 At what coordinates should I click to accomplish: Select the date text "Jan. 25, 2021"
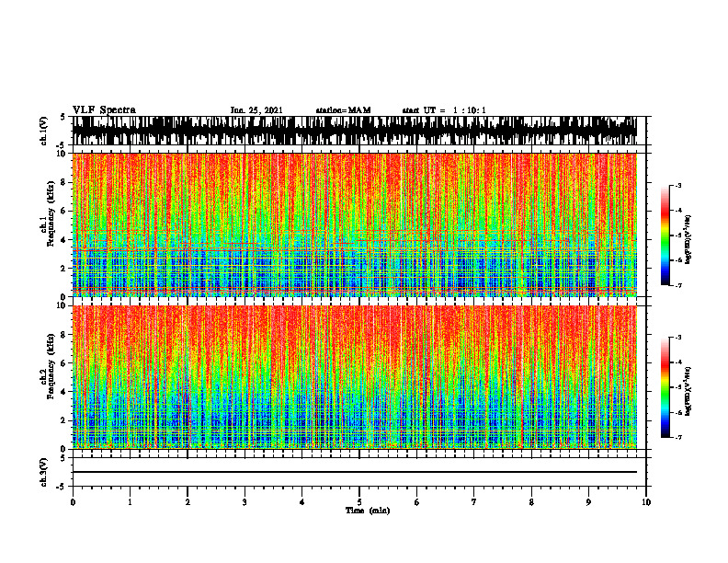click(x=256, y=110)
